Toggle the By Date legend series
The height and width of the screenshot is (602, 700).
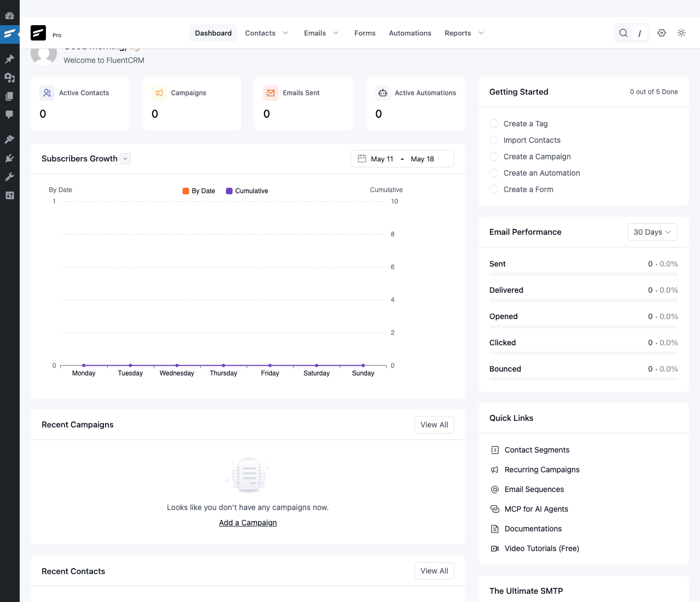(199, 191)
